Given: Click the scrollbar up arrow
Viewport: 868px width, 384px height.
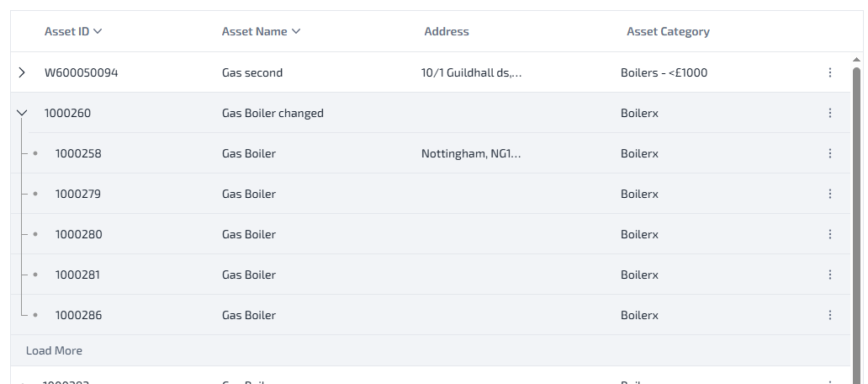Looking at the screenshot, I should (857, 60).
